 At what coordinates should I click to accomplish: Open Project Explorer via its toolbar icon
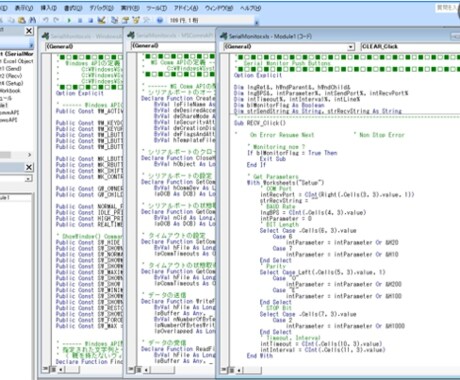point(115,20)
